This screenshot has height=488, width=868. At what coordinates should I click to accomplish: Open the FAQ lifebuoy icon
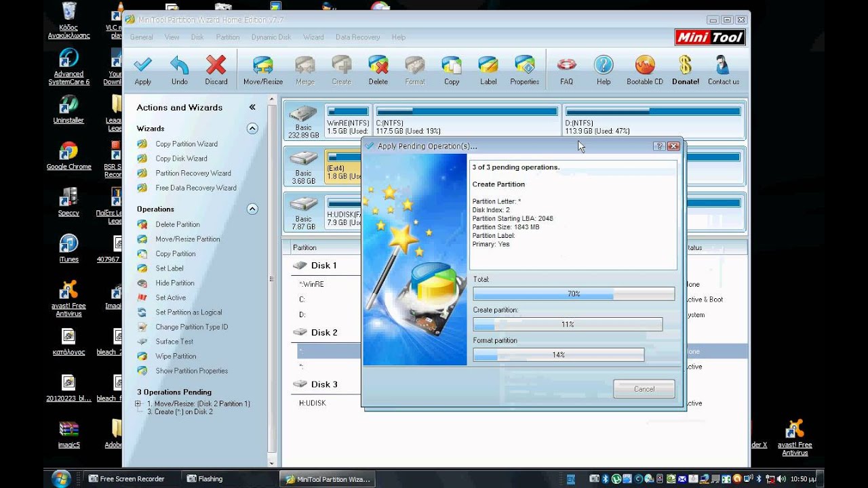point(567,70)
